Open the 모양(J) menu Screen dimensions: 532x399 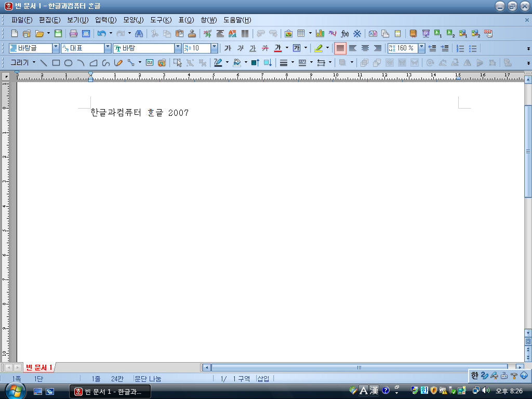(x=134, y=20)
